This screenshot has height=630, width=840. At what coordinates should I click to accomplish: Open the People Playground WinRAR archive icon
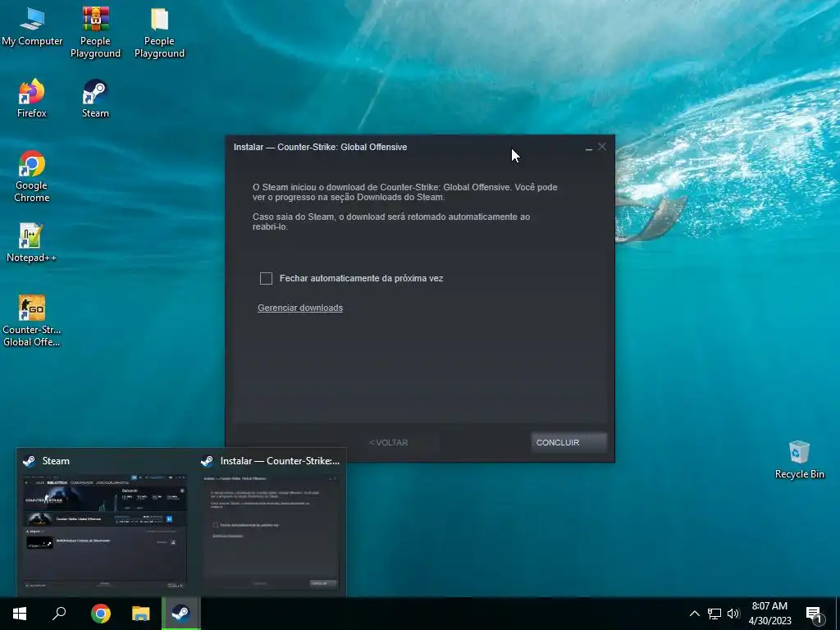95,32
